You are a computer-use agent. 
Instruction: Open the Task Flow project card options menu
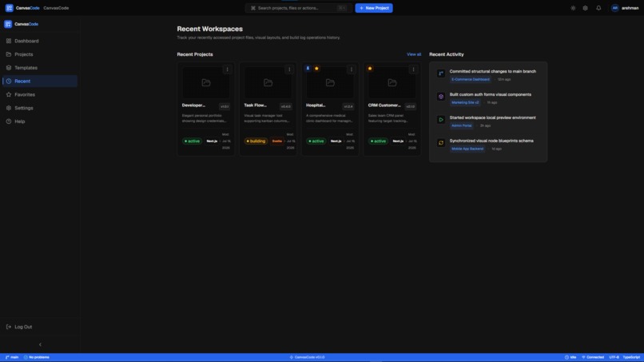(x=289, y=70)
